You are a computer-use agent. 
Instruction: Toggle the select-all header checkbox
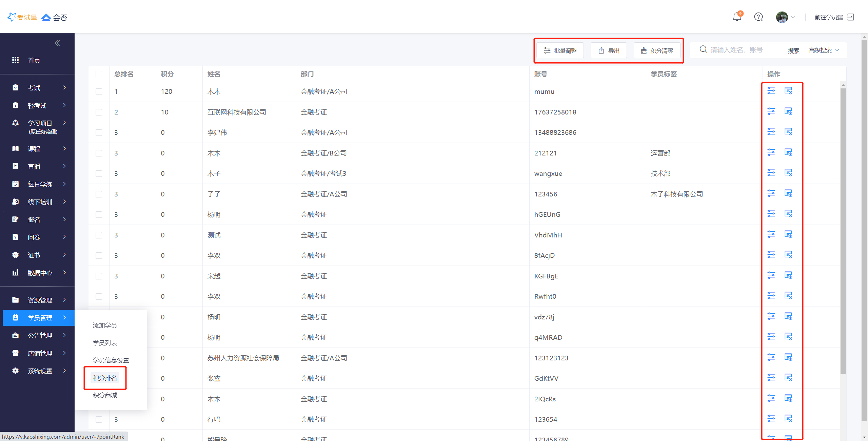(99, 74)
